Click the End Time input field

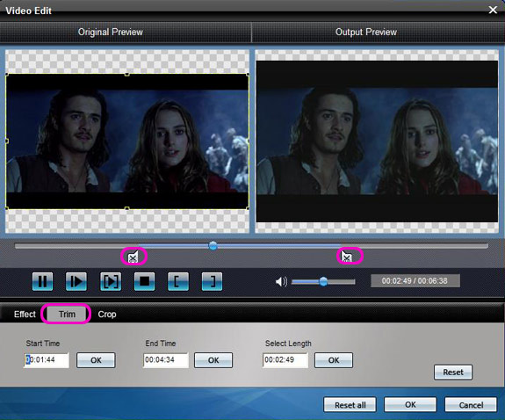coord(165,360)
